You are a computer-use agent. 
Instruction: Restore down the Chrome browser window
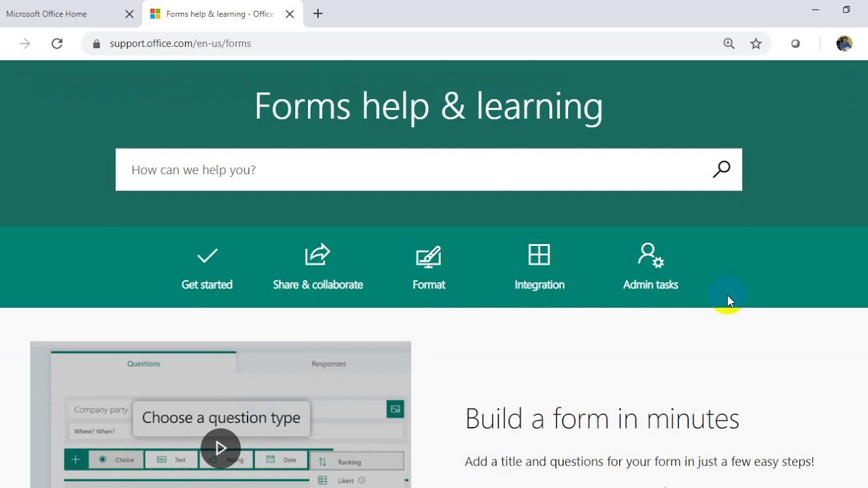click(846, 9)
